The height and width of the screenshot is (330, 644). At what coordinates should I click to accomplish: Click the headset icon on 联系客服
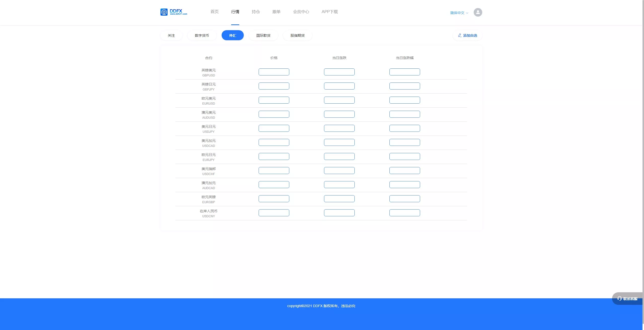619,299
